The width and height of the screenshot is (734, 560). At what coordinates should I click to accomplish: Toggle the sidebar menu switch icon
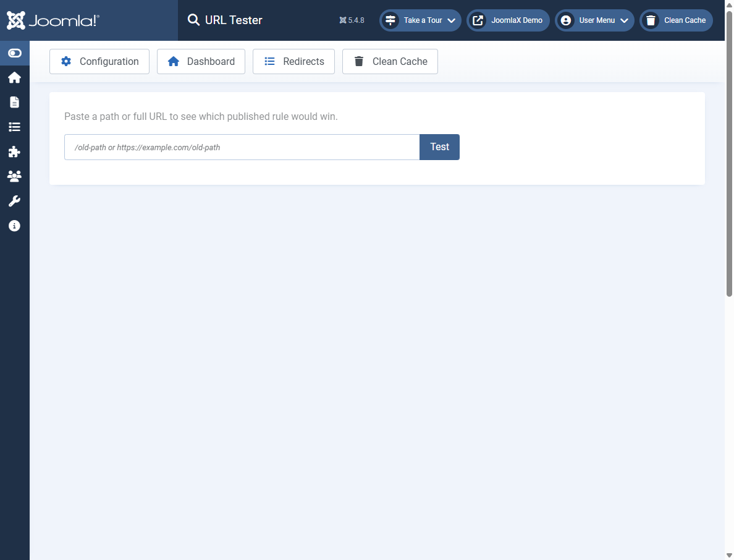(14, 53)
